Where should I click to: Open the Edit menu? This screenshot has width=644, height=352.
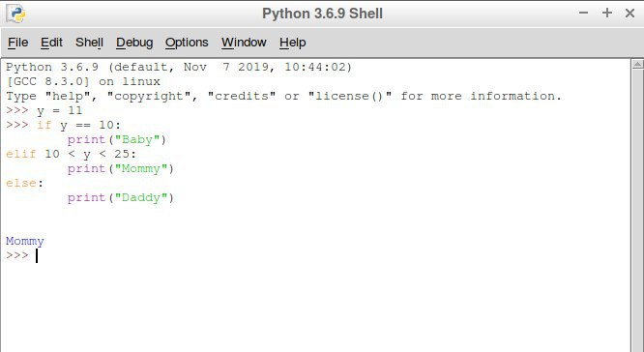click(x=51, y=43)
